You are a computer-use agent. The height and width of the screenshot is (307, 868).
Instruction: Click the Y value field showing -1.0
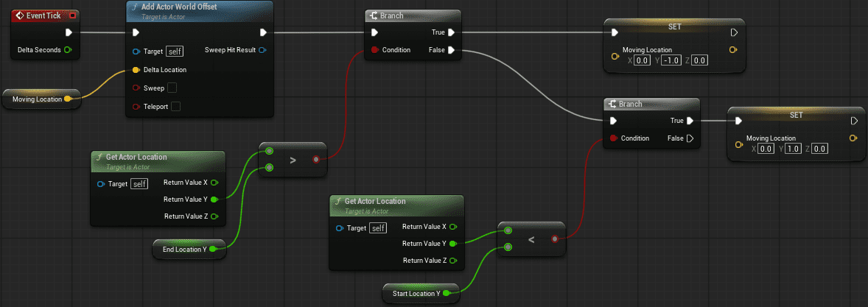672,61
